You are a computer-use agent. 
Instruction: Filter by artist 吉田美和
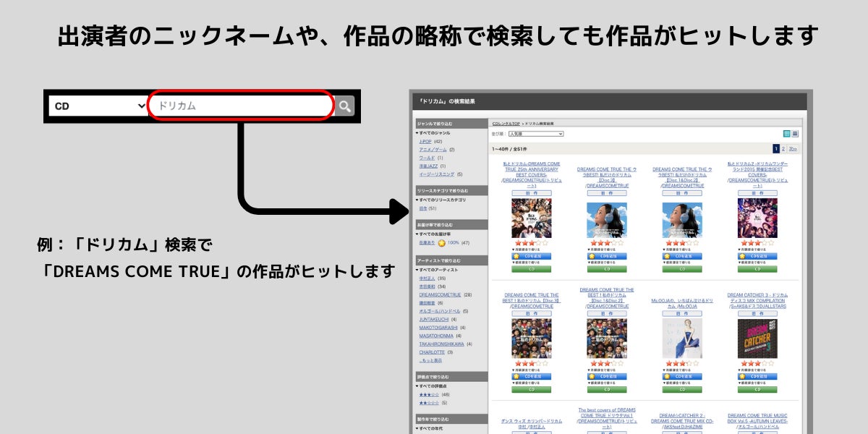coord(427,286)
